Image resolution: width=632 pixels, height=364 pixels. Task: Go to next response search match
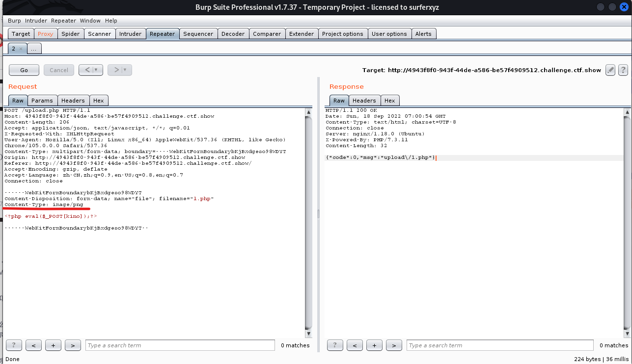tap(394, 345)
